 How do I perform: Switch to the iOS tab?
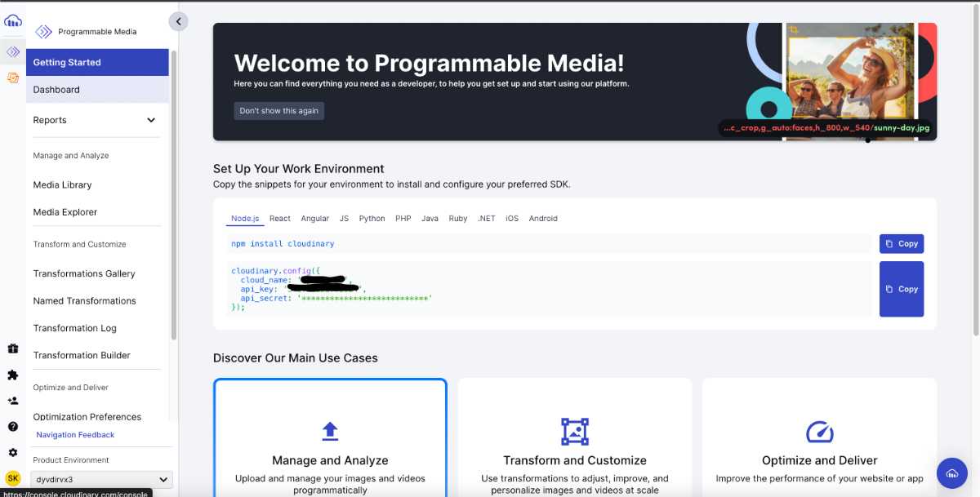tap(512, 219)
